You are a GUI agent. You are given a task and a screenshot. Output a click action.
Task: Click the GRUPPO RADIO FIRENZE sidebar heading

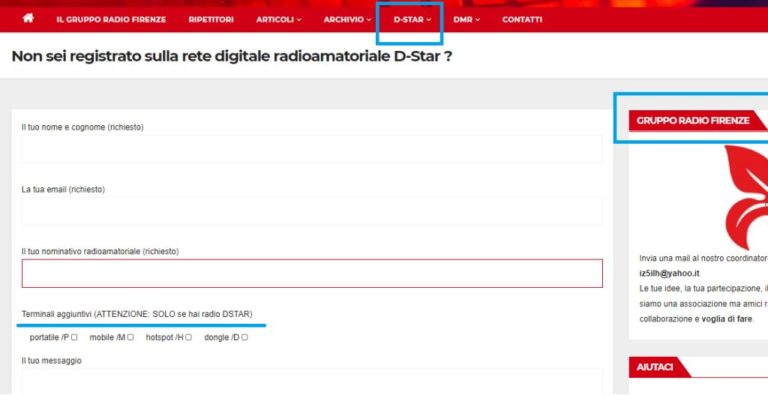coord(693,121)
